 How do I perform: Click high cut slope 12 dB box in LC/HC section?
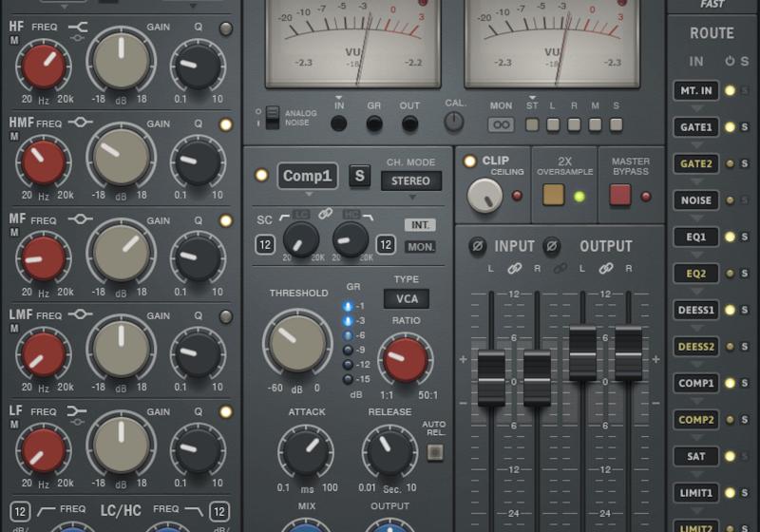click(x=219, y=512)
